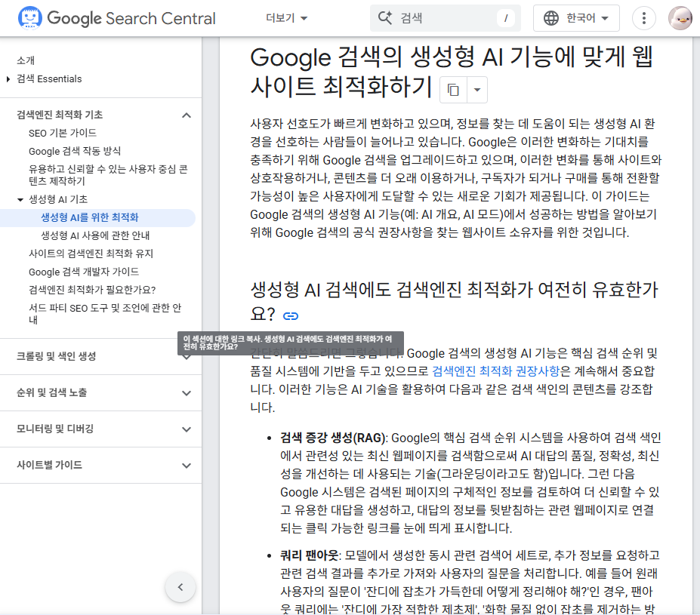The width and height of the screenshot is (700, 615).
Task: Click the 생성형 AI 기초 label
Action: [x=58, y=199]
